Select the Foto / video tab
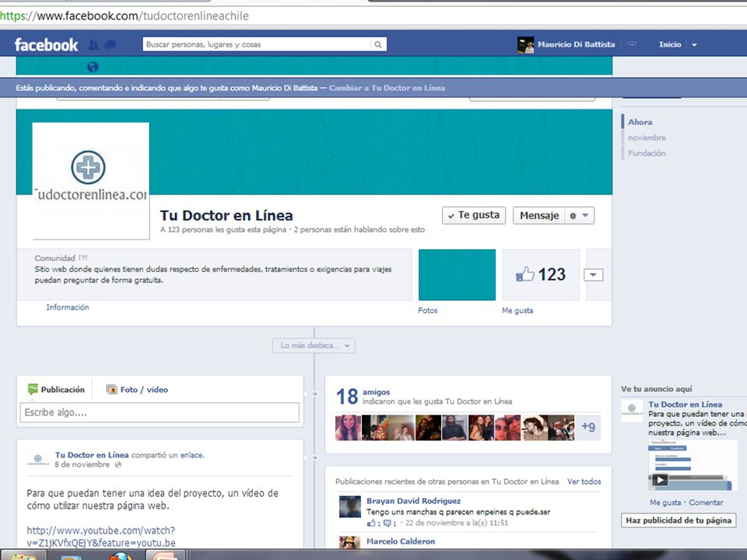 (137, 390)
